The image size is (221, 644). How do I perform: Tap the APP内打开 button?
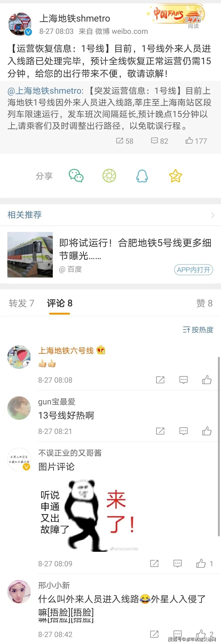(x=193, y=270)
